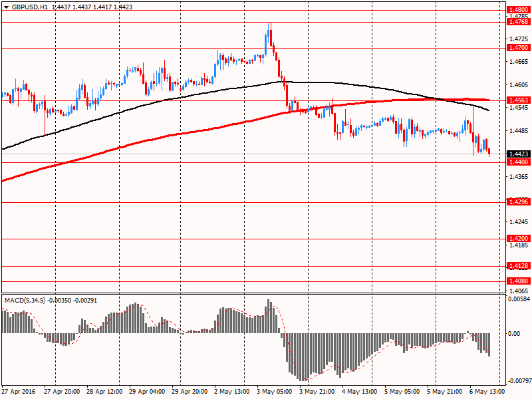Click the 1.4245 price scale value
Image resolution: width=532 pixels, height=399 pixels.
point(519,222)
